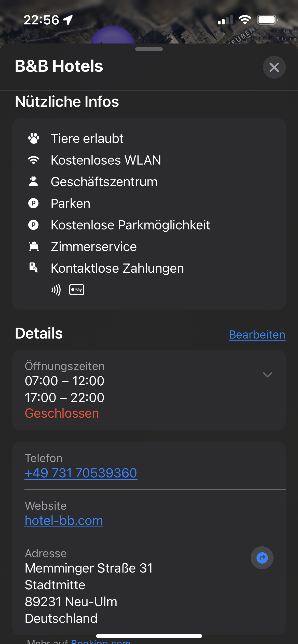Tap the parking icon next to Parken
298x644 pixels.
coord(33,203)
